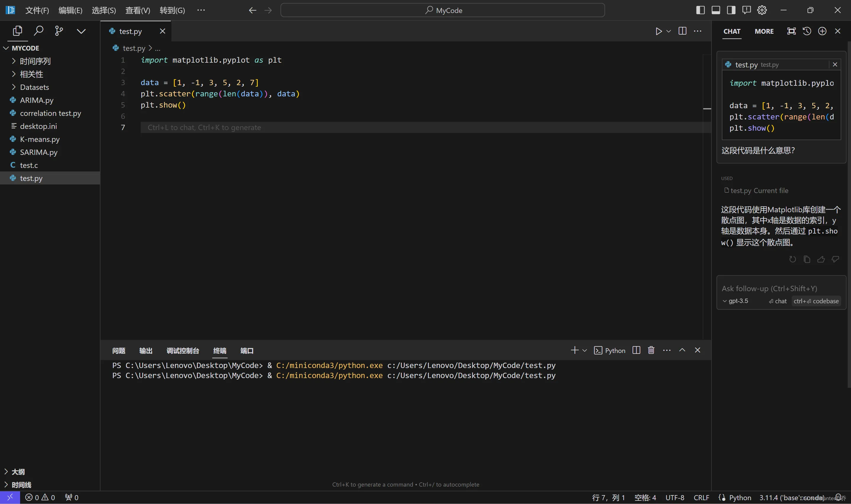851x504 pixels.
Task: Open the Search view icon in sidebar
Action: click(x=38, y=31)
